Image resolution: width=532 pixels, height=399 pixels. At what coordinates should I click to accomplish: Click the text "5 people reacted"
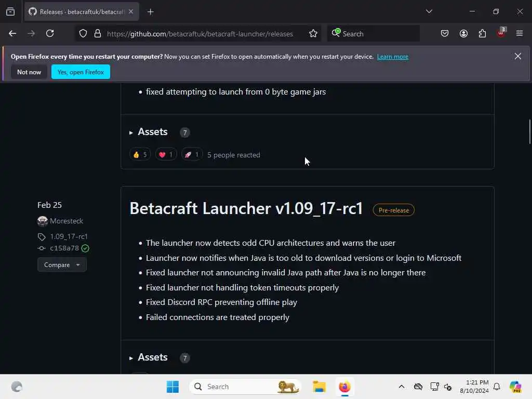click(234, 155)
